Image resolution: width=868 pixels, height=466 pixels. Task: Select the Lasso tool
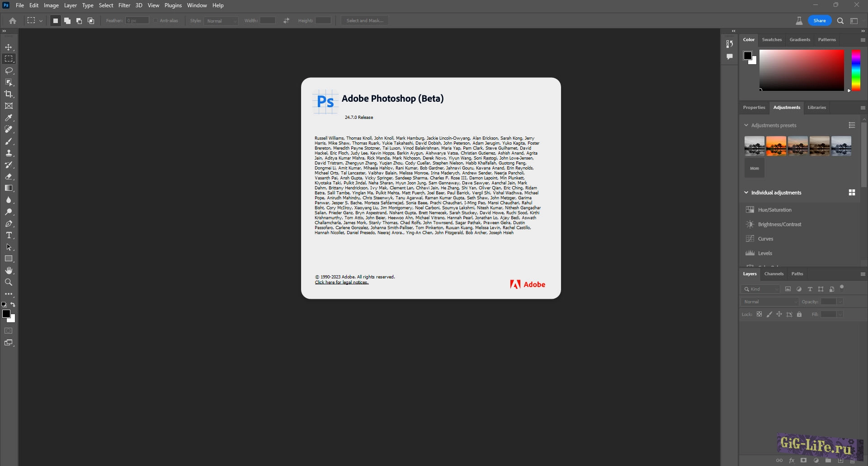pos(9,71)
